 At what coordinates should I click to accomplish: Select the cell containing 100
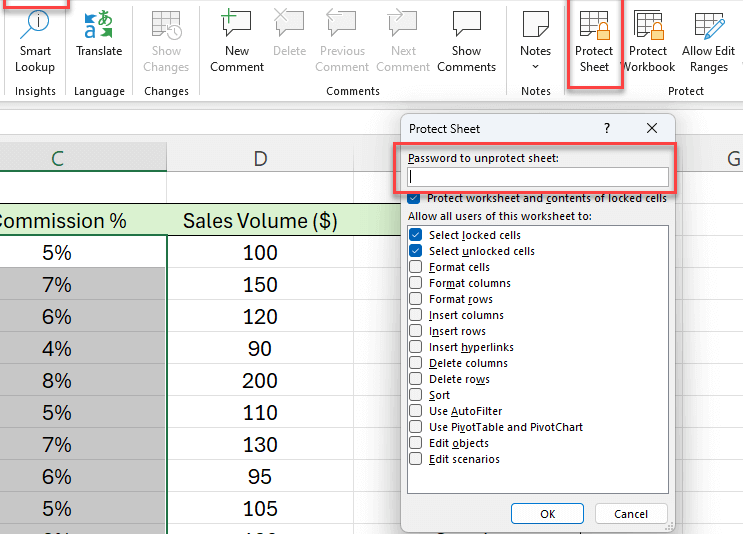click(x=260, y=252)
